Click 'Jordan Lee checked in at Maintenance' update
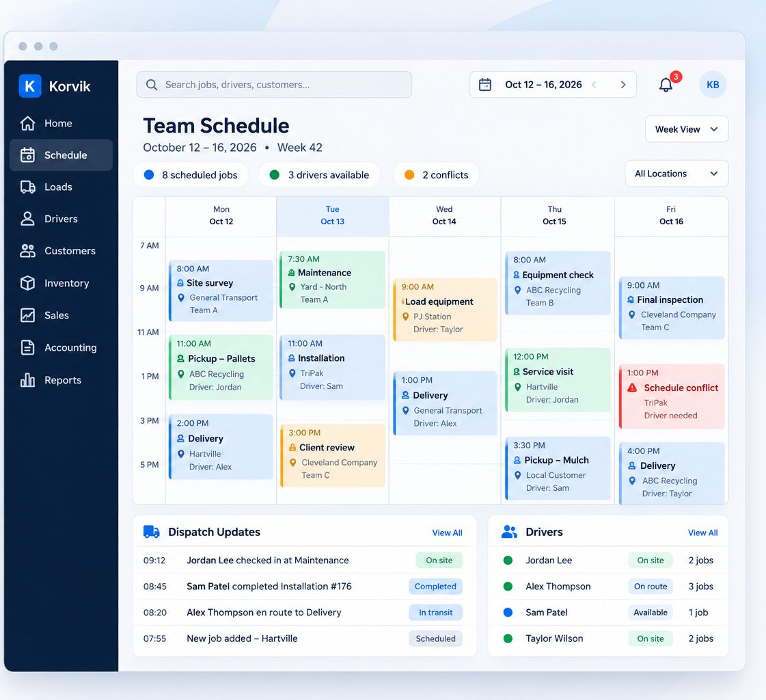The height and width of the screenshot is (700, 766). (x=268, y=560)
